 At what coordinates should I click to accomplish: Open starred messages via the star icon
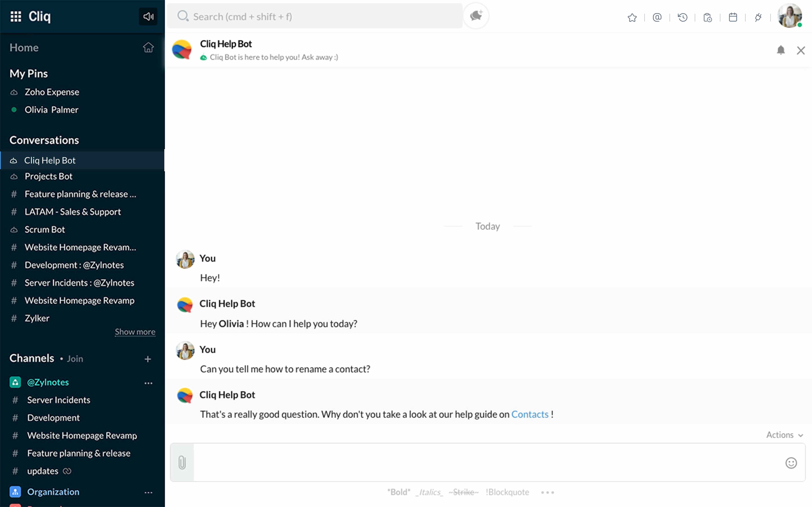tap(632, 17)
